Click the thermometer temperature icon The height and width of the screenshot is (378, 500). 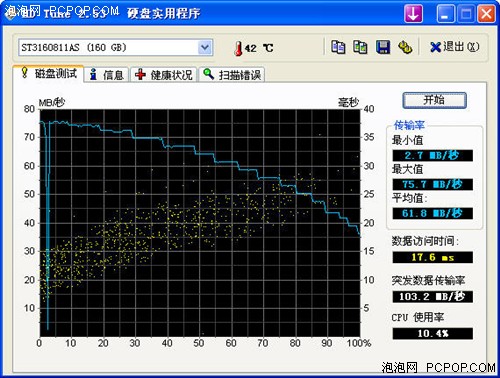(238, 48)
